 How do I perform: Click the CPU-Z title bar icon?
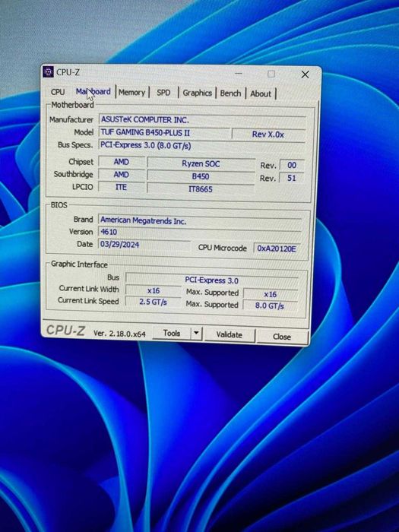click(x=48, y=72)
